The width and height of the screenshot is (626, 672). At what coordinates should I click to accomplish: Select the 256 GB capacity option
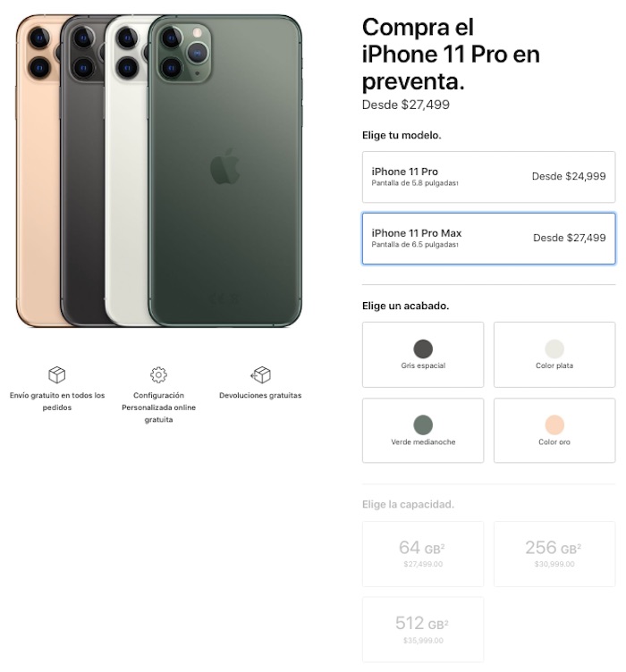554,554
